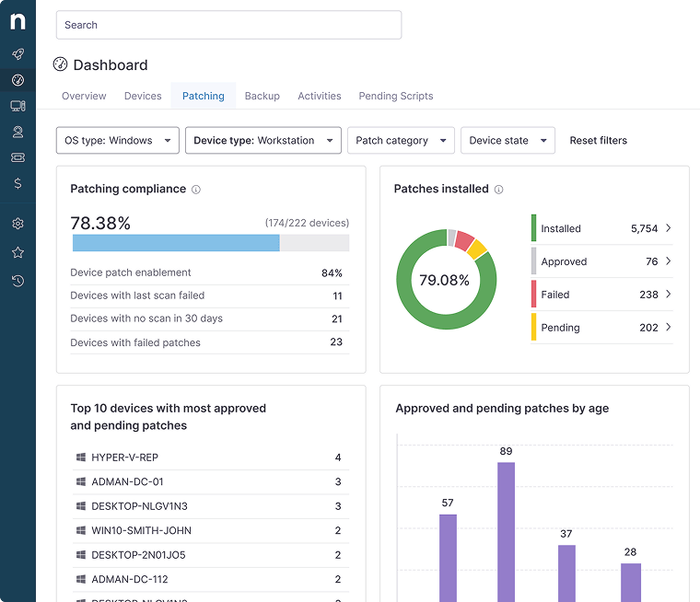Go to the Backup tab
This screenshot has height=602, width=700.
pyautogui.click(x=262, y=96)
